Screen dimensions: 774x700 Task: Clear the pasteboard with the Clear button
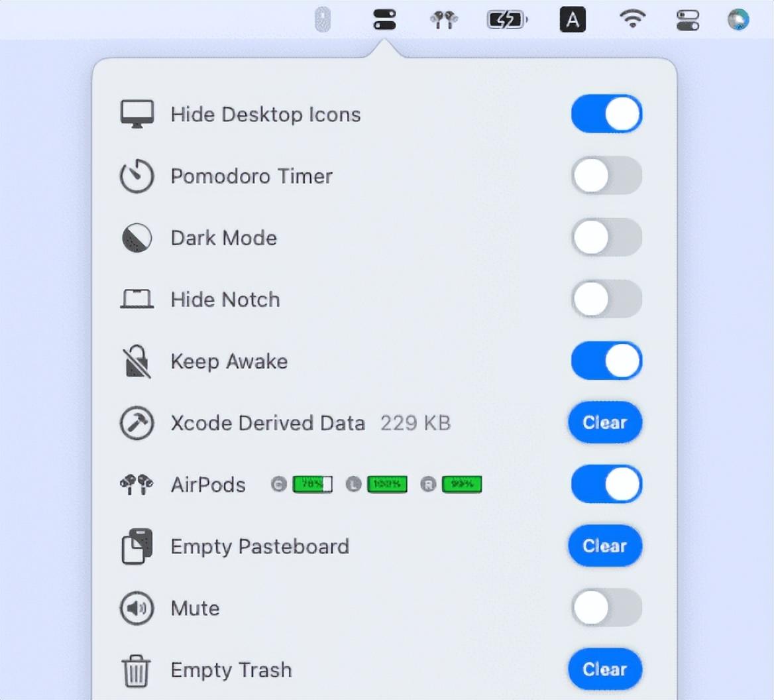tap(605, 546)
